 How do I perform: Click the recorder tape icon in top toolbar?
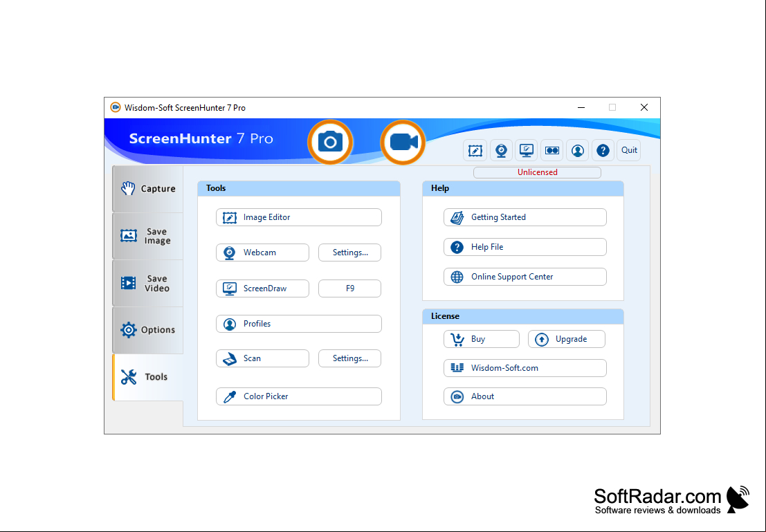click(x=552, y=150)
